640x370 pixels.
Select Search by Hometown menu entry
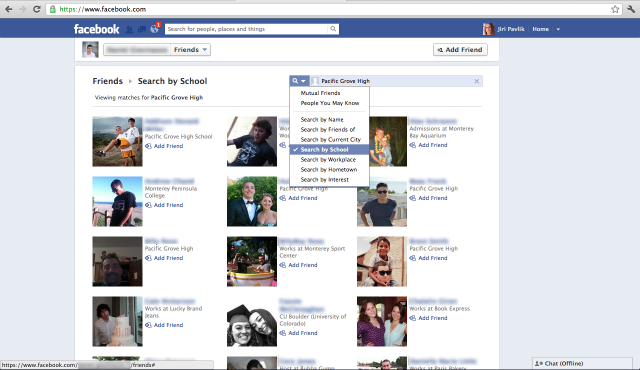(329, 170)
